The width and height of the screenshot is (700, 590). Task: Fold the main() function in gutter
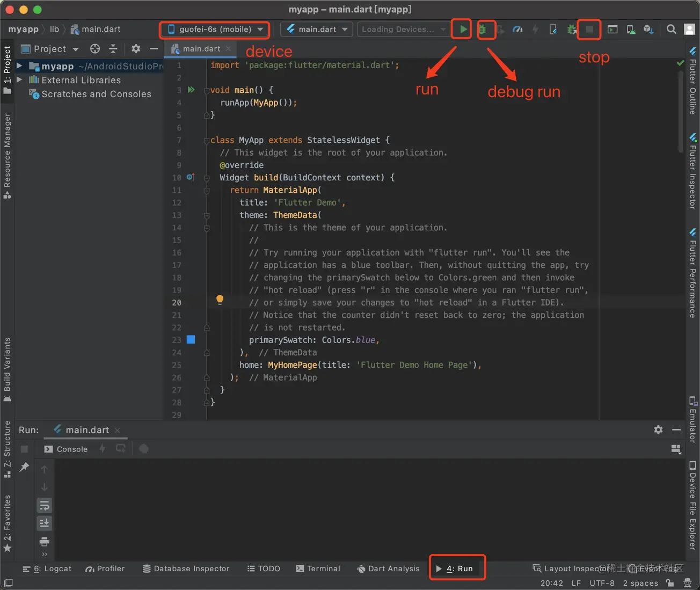coord(207,90)
